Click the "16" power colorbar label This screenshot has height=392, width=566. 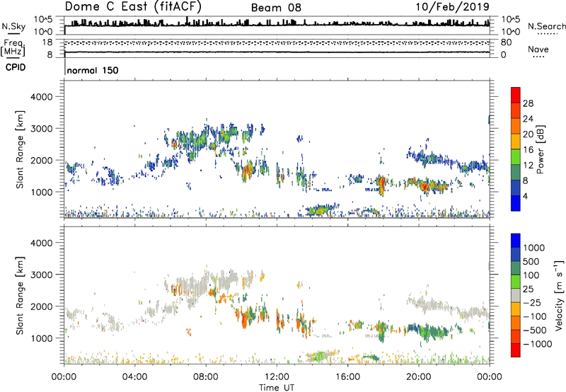(x=528, y=150)
